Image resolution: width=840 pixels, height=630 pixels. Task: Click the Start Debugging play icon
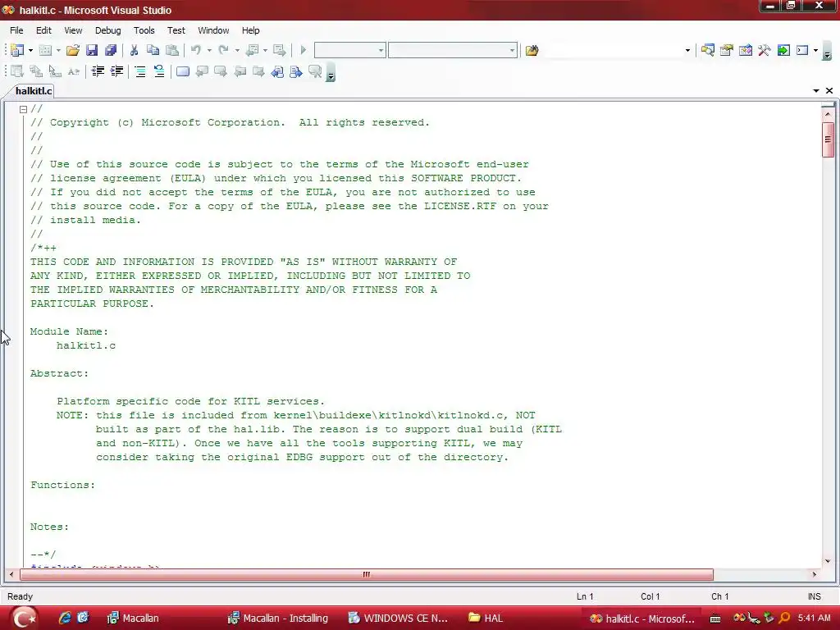304,50
